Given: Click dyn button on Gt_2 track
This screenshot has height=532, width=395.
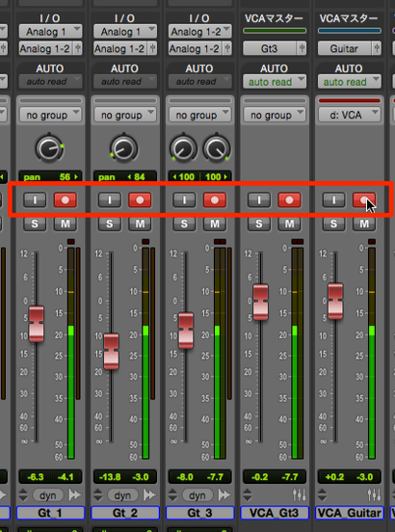Looking at the screenshot, I should [122, 495].
